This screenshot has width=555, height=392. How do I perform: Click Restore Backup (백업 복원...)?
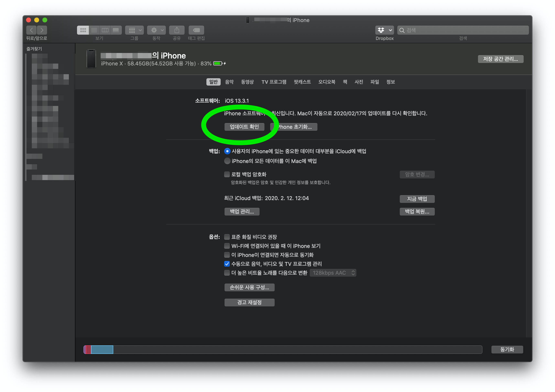click(417, 211)
